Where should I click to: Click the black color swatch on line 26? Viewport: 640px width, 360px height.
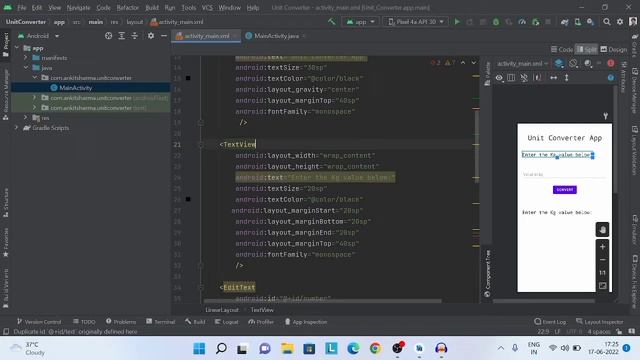click(x=188, y=199)
